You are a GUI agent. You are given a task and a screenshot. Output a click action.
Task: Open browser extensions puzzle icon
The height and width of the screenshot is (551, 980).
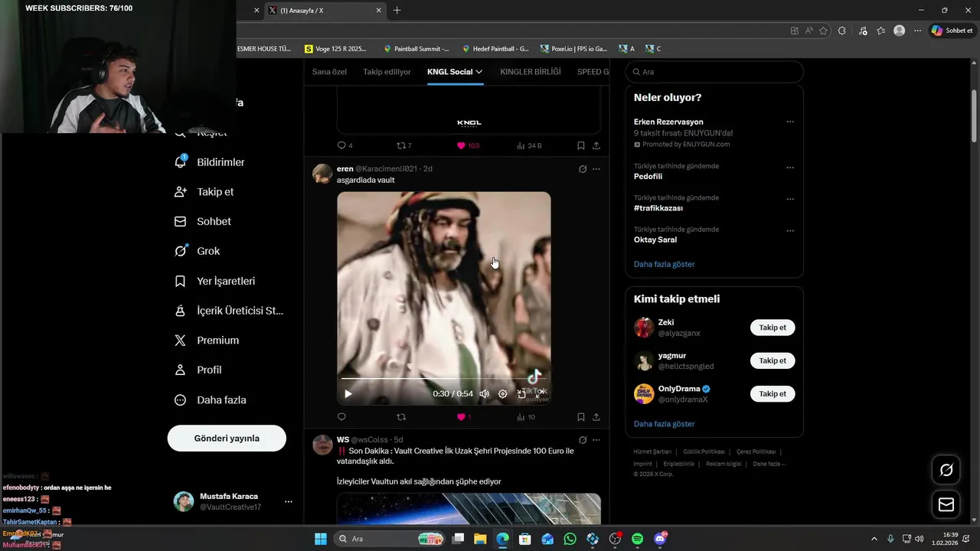pos(842,31)
